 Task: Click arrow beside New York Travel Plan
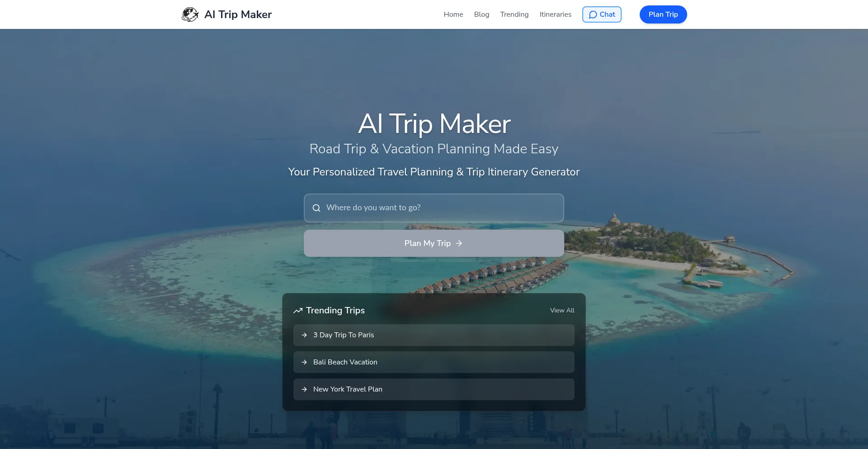coord(304,389)
